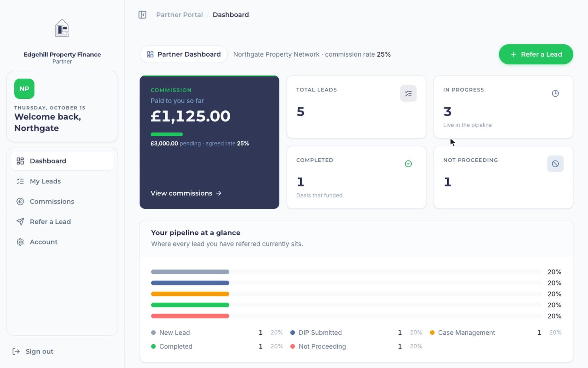Click Partner Portal breadcrumb
Viewport: 588px width, 368px height.
pos(179,15)
